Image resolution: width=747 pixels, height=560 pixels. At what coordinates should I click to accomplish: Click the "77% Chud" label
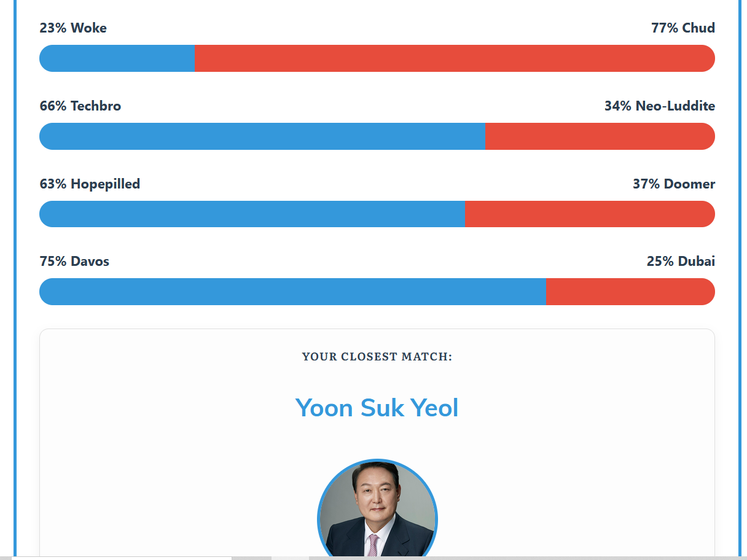pyautogui.click(x=683, y=28)
